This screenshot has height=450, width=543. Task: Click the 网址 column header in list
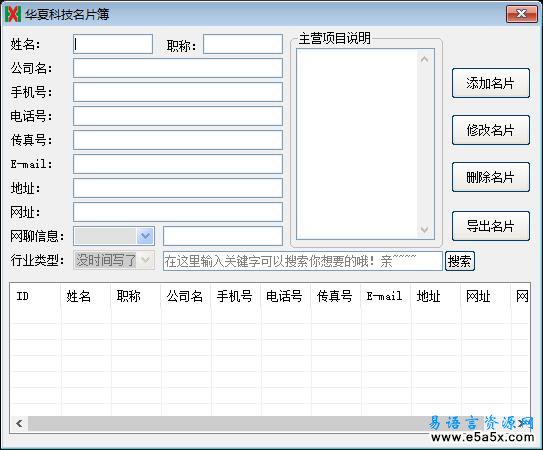tap(486, 297)
